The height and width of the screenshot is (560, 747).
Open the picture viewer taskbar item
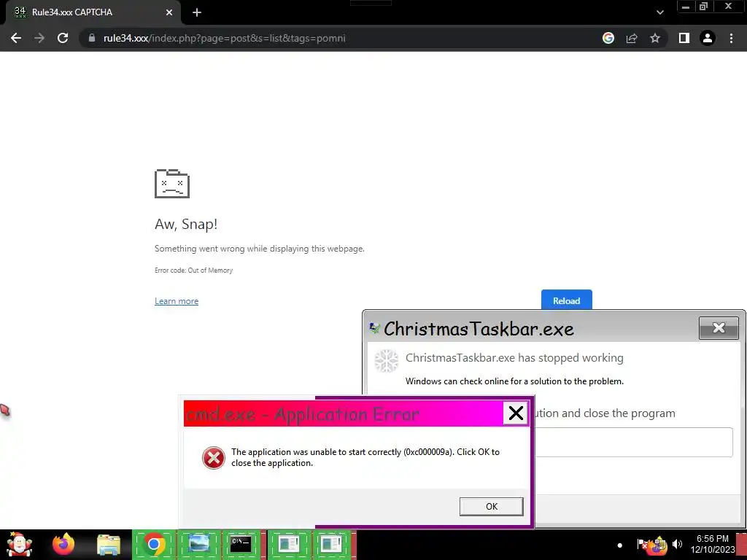[x=198, y=545]
